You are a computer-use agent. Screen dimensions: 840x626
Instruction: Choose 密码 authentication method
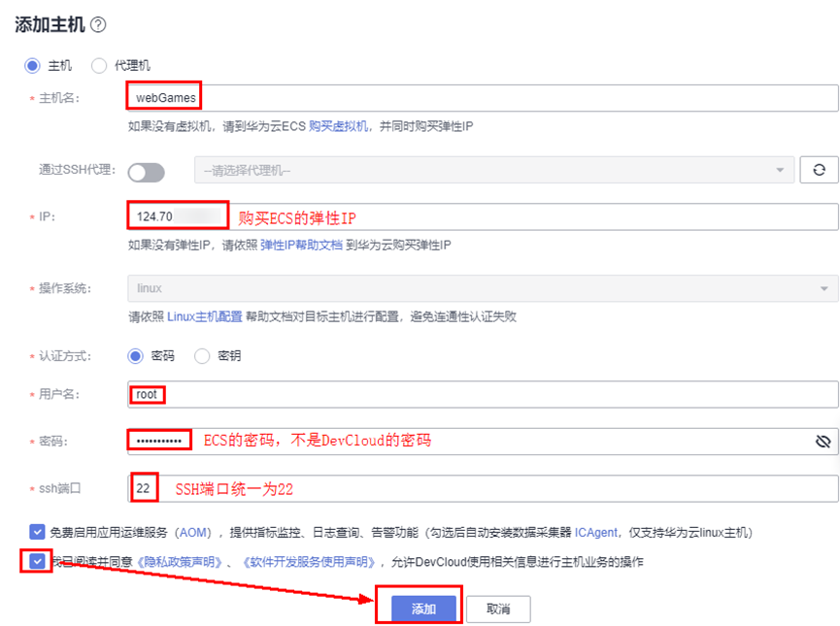pyautogui.click(x=136, y=355)
